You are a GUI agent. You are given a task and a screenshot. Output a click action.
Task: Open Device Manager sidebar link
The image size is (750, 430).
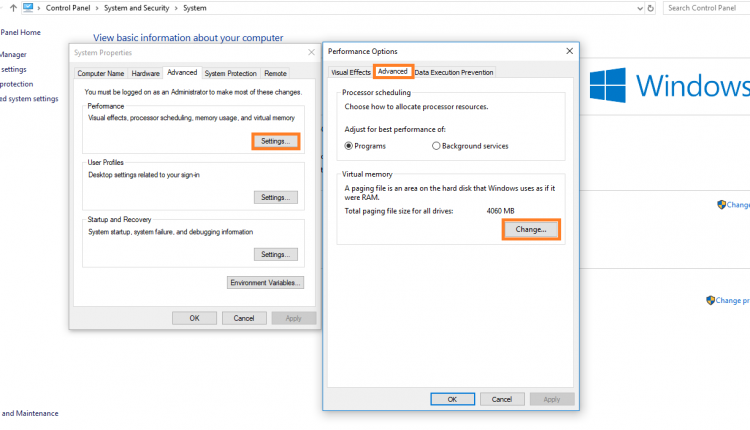pos(13,55)
